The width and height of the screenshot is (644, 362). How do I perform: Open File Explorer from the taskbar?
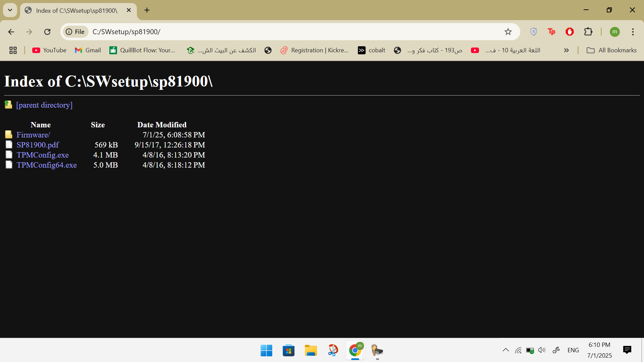coord(311,351)
